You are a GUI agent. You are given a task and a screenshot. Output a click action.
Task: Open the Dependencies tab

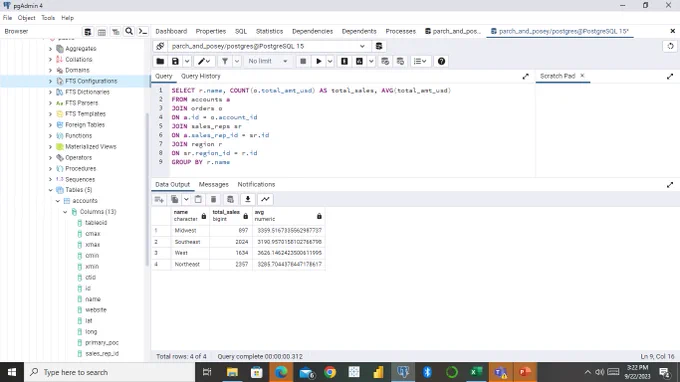tap(312, 31)
